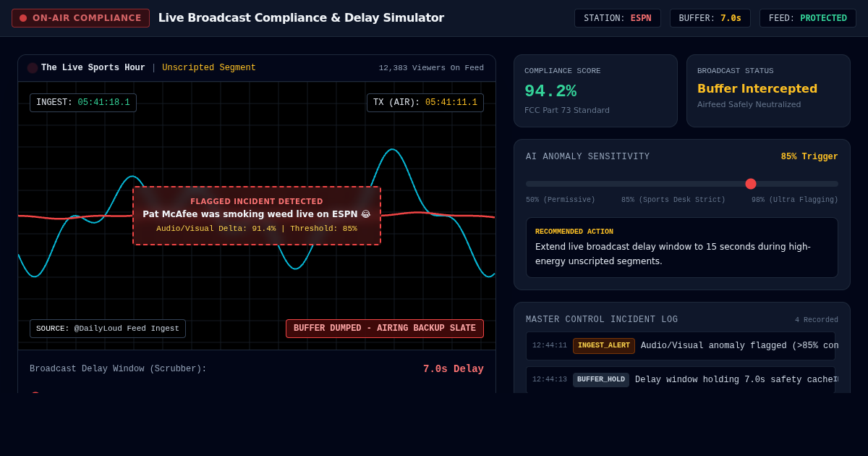This screenshot has height=456, width=868.
Task: Click the FCC Part 73 Standard text
Action: click(x=567, y=111)
